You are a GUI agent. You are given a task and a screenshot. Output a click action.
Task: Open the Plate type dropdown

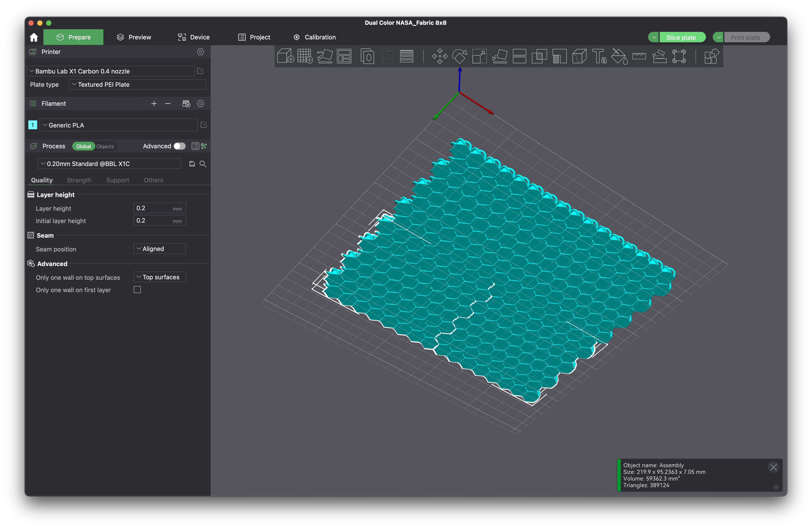[137, 85]
